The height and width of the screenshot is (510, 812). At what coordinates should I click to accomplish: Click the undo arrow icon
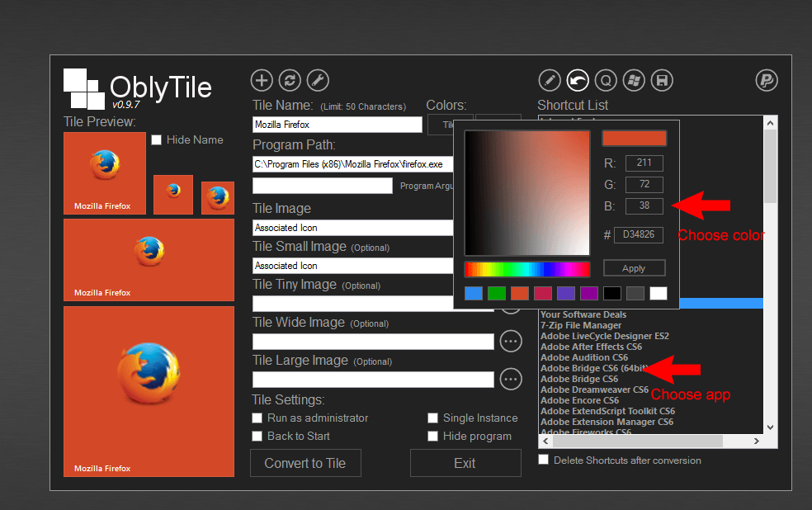point(578,80)
